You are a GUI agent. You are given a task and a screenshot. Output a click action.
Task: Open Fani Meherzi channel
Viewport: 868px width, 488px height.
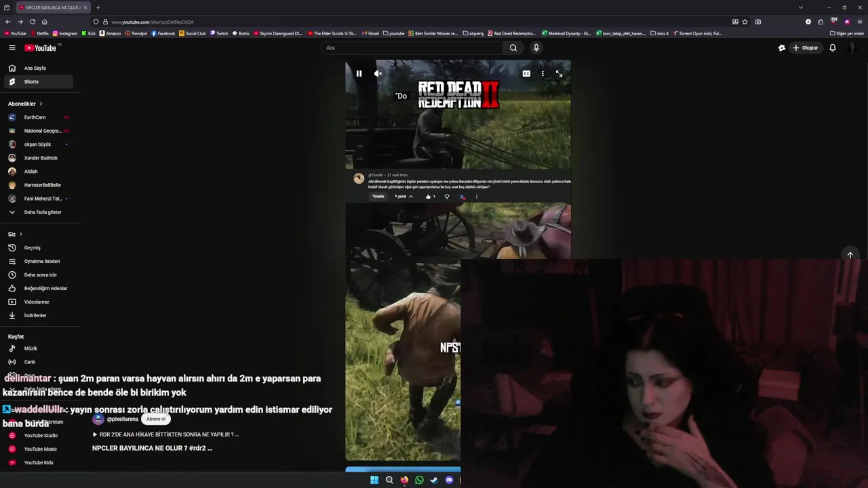click(x=38, y=199)
